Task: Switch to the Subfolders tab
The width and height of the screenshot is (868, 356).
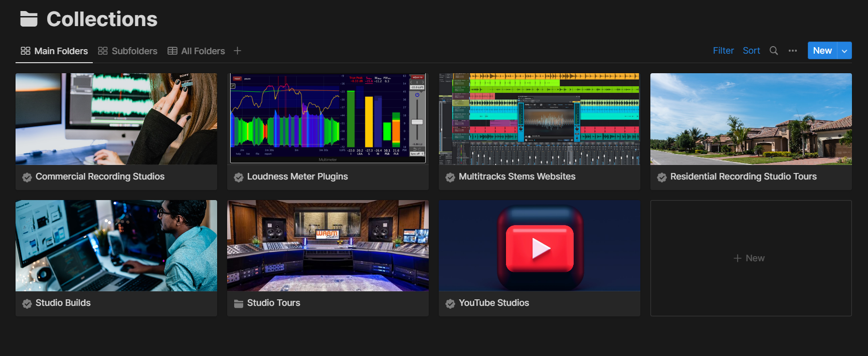Action: pos(127,51)
